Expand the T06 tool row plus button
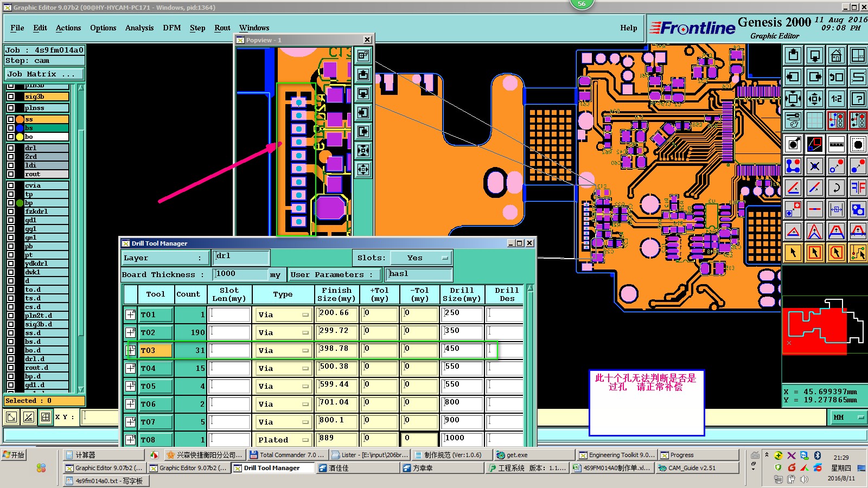 click(130, 404)
